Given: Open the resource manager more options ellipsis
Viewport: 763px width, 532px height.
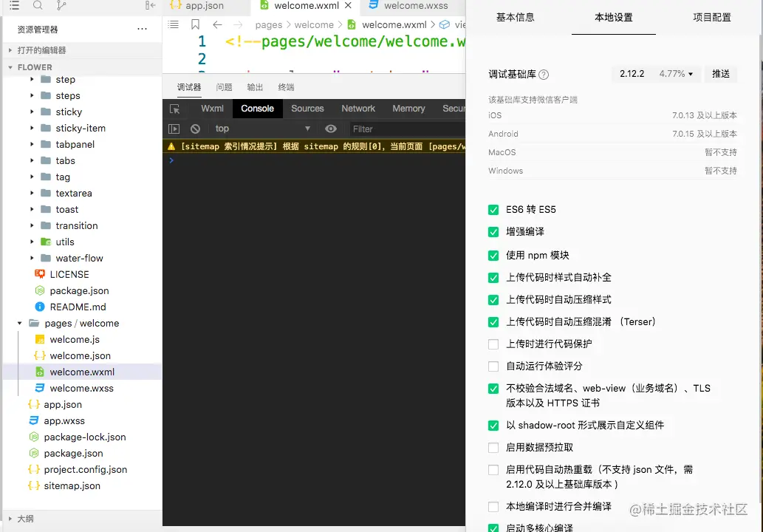Looking at the screenshot, I should click(x=142, y=30).
